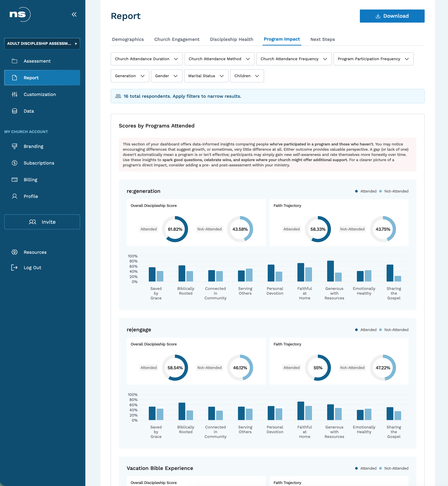Click the 16 total respondents message
Screen dimensions: 448x486
tap(182, 96)
